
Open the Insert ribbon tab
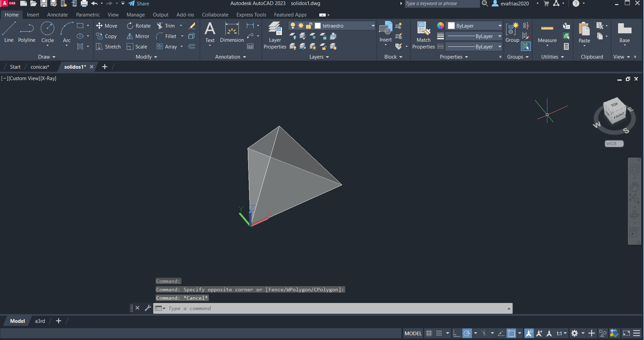pyautogui.click(x=33, y=15)
